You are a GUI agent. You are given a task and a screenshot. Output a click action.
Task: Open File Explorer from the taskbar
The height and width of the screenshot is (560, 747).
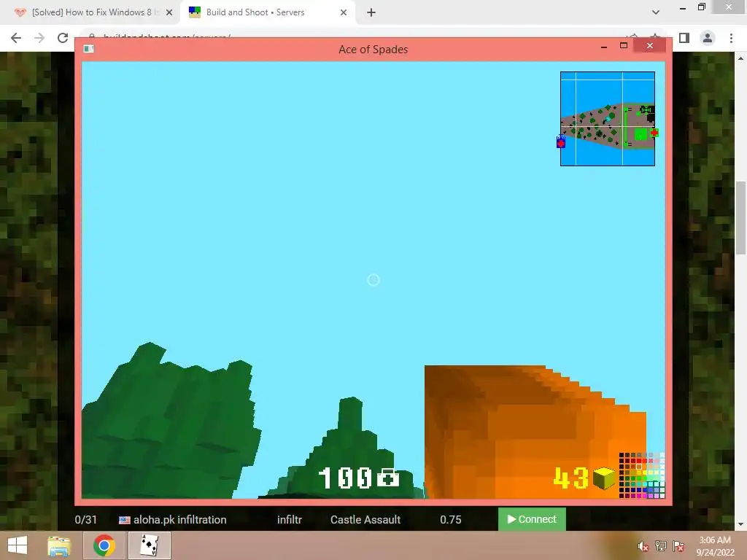tap(60, 545)
